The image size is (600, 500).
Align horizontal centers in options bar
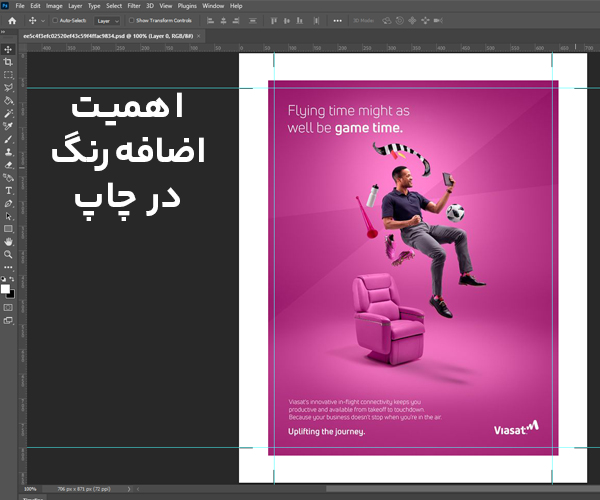223,21
